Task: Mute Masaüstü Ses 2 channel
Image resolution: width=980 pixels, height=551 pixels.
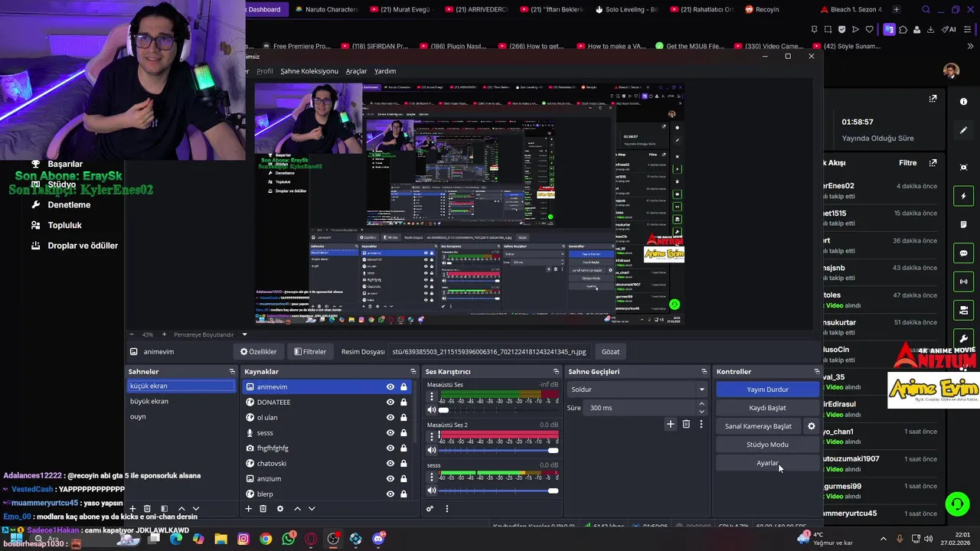Action: point(432,450)
